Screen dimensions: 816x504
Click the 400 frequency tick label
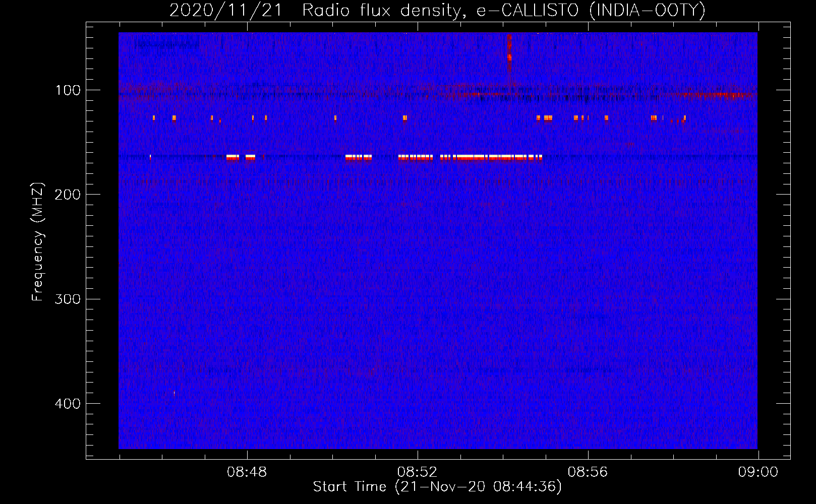click(68, 404)
